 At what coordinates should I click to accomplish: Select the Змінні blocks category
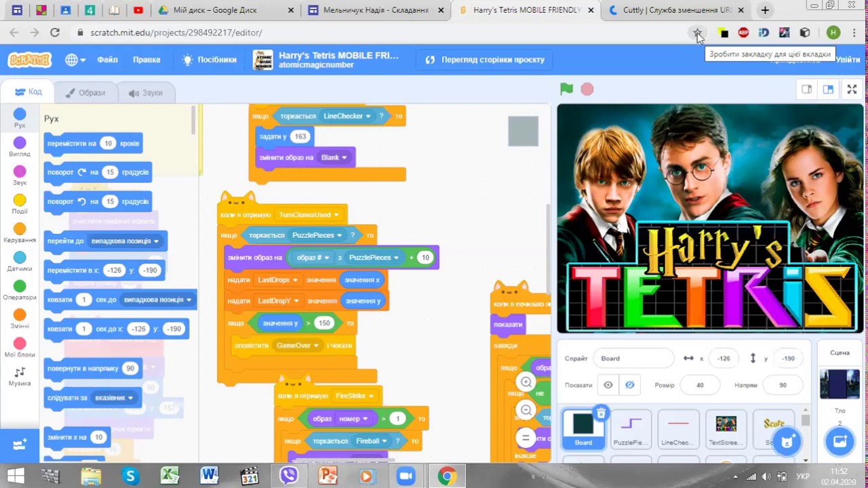tap(20, 319)
